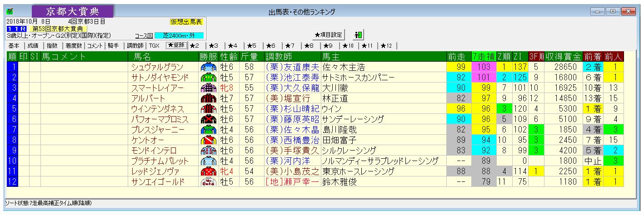Viewport: 644px width, 215px height.
Task: Click the 前人 column header
Action: pyautogui.click(x=613, y=57)
